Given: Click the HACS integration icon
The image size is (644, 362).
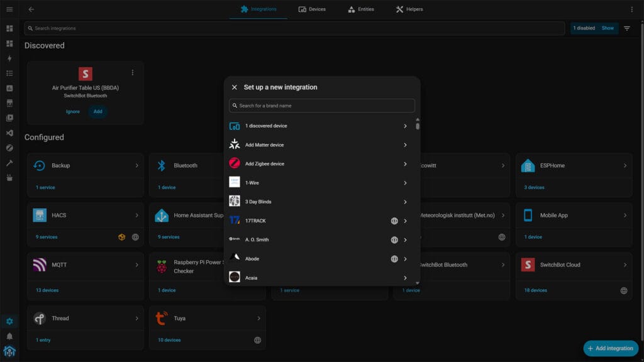Looking at the screenshot, I should pyautogui.click(x=40, y=215).
